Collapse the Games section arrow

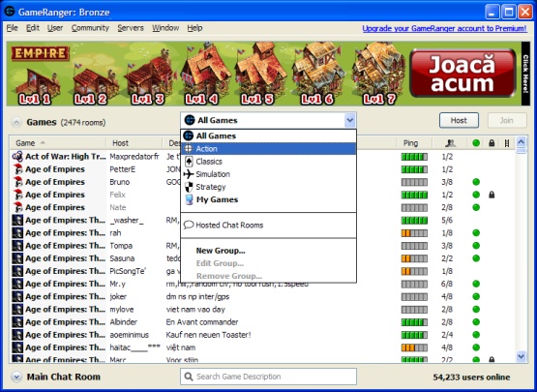coord(16,122)
